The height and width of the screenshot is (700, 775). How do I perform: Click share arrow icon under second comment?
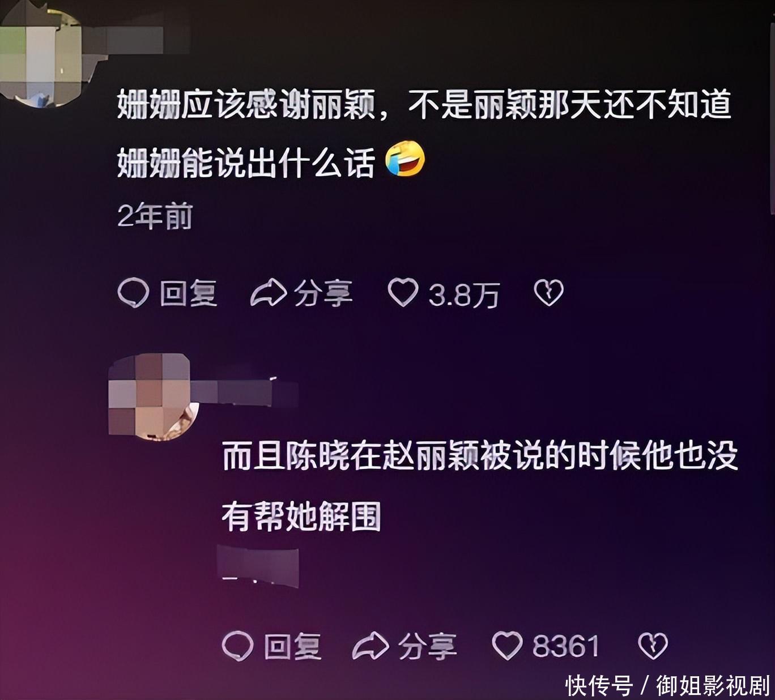click(371, 646)
